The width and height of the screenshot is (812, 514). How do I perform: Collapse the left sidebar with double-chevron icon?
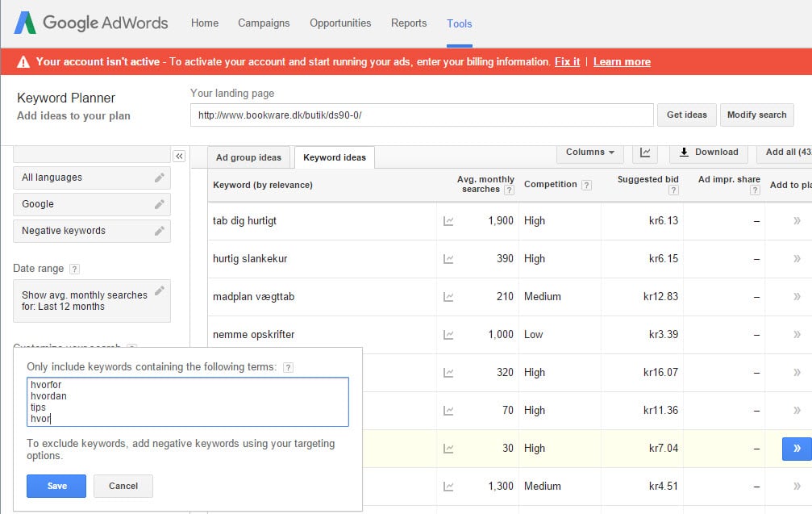pos(179,156)
